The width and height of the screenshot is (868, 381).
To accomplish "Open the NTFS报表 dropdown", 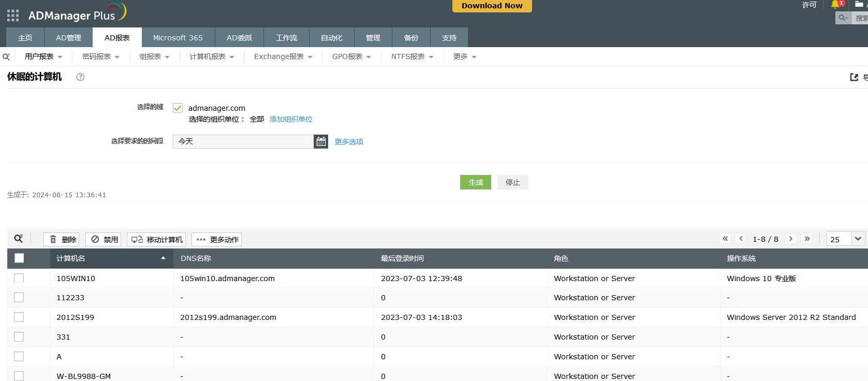I will pyautogui.click(x=412, y=56).
